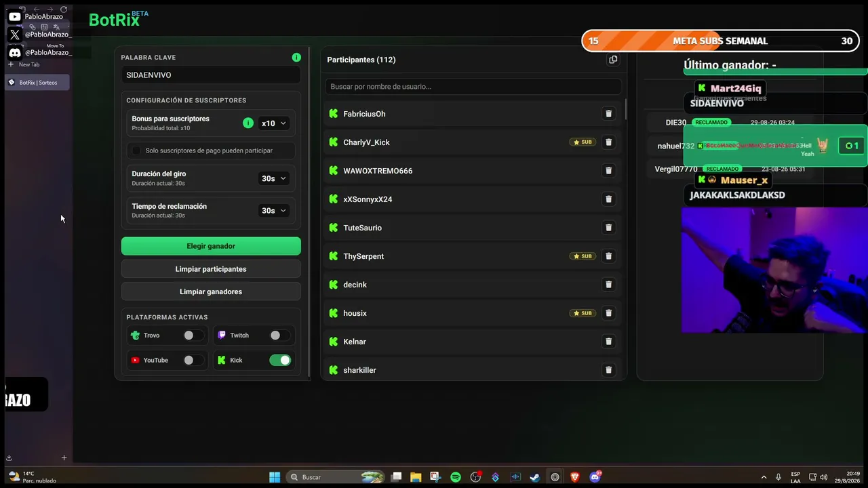Click the 'Buscar por nombre de usuario' search field
The width and height of the screenshot is (868, 488).
pos(473,87)
